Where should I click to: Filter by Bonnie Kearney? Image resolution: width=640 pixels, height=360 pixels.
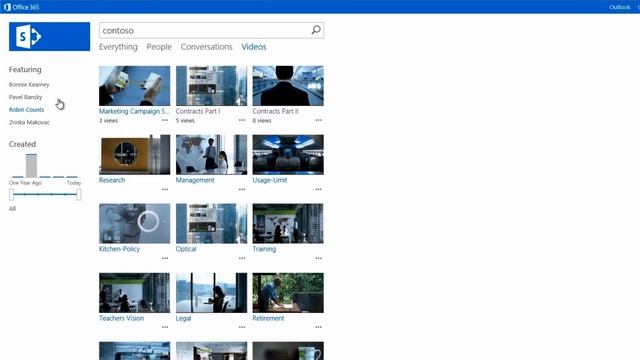point(29,84)
